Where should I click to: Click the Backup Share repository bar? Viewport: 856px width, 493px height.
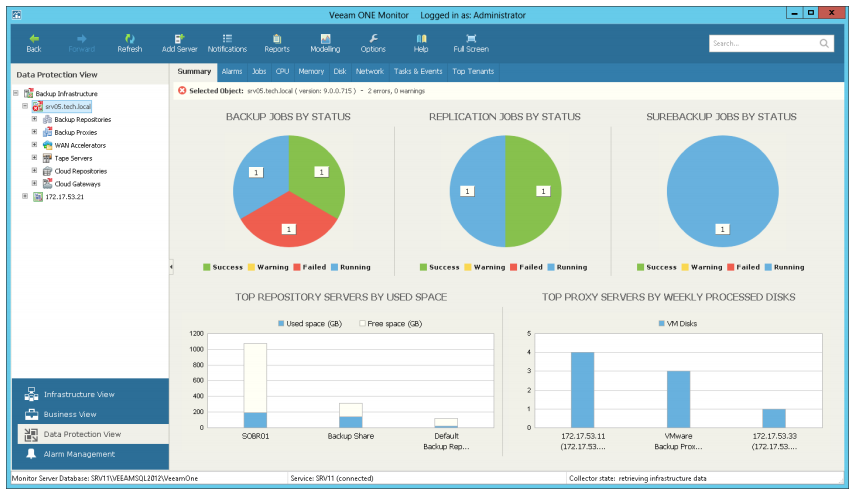(x=350, y=415)
